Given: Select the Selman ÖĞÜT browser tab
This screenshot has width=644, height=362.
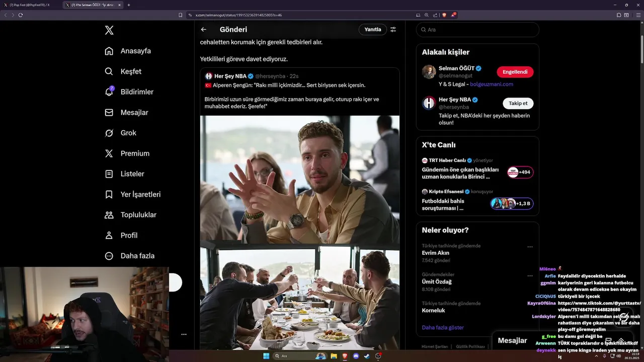Looking at the screenshot, I should point(93,5).
